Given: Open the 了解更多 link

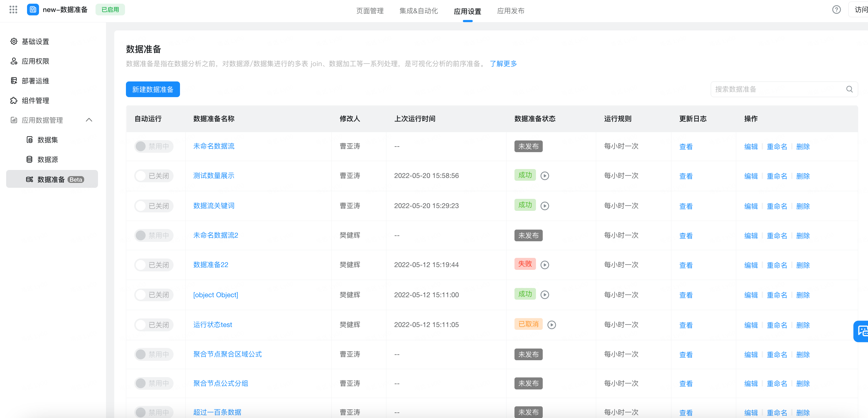Looking at the screenshot, I should 503,64.
